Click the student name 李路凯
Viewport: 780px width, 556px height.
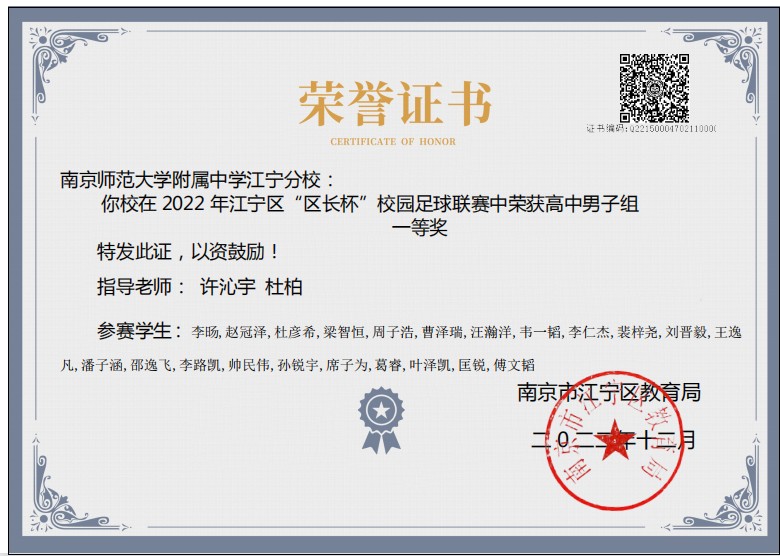point(200,366)
